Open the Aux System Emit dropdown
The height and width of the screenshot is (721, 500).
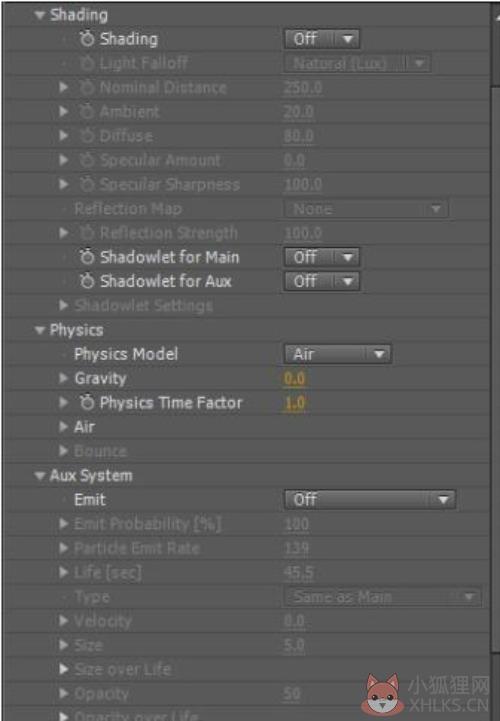click(x=370, y=500)
